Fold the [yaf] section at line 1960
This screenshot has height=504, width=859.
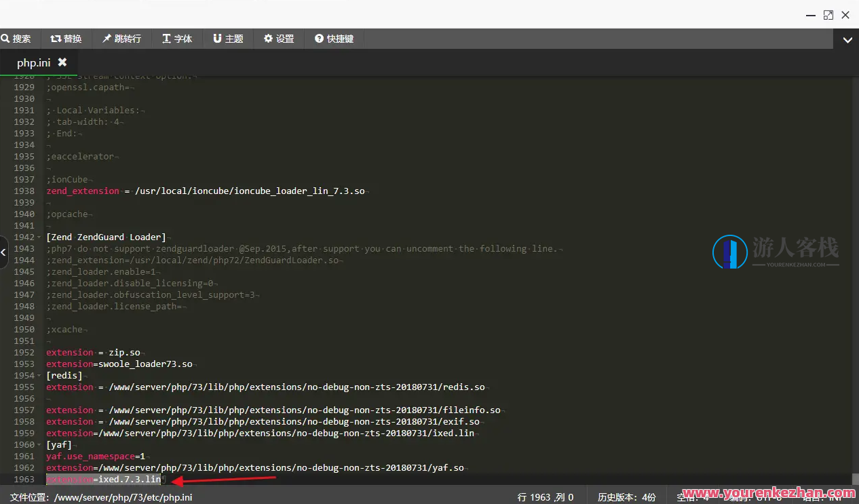click(x=39, y=445)
